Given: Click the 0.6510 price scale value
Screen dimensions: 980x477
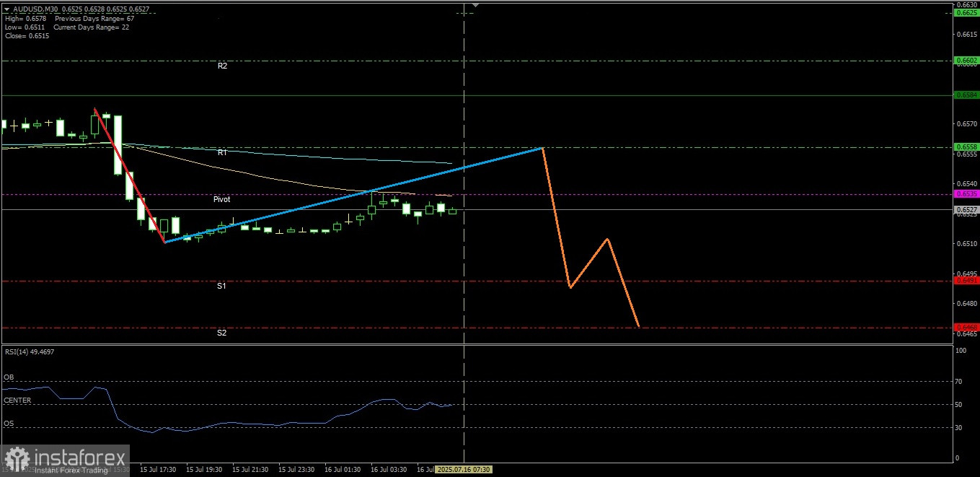Looking at the screenshot, I should (x=968, y=244).
